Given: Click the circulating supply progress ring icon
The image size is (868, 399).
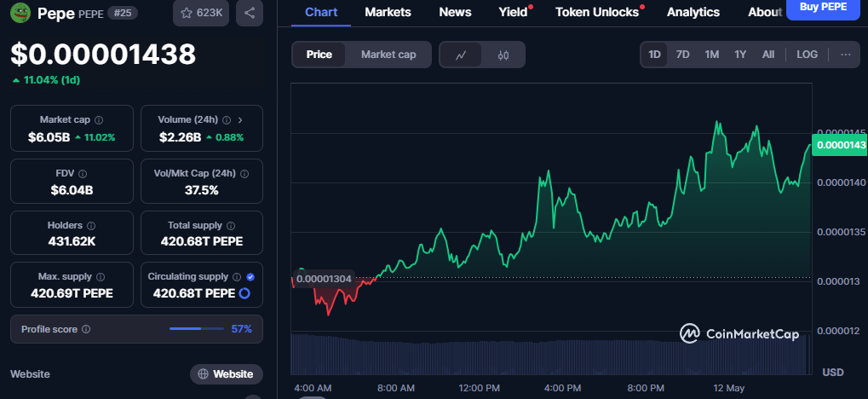Looking at the screenshot, I should point(244,293).
